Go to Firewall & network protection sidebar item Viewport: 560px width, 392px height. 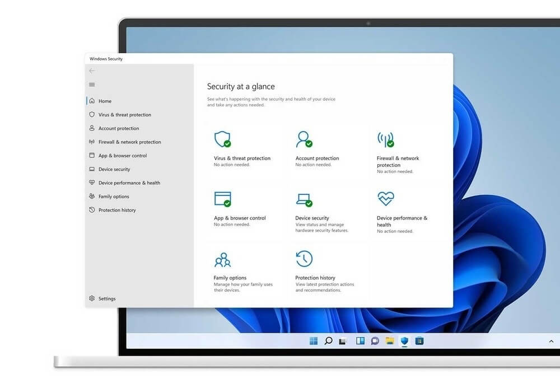coord(139,142)
